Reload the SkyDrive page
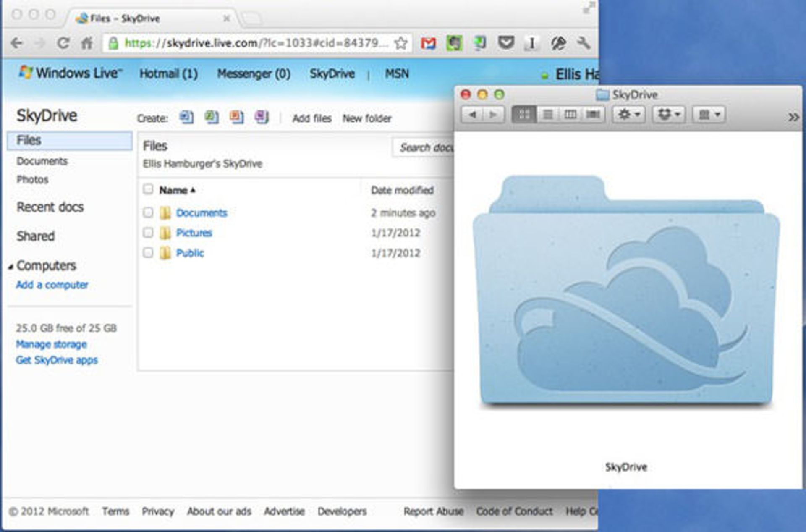Screen dimensions: 806x532 pyautogui.click(x=63, y=43)
